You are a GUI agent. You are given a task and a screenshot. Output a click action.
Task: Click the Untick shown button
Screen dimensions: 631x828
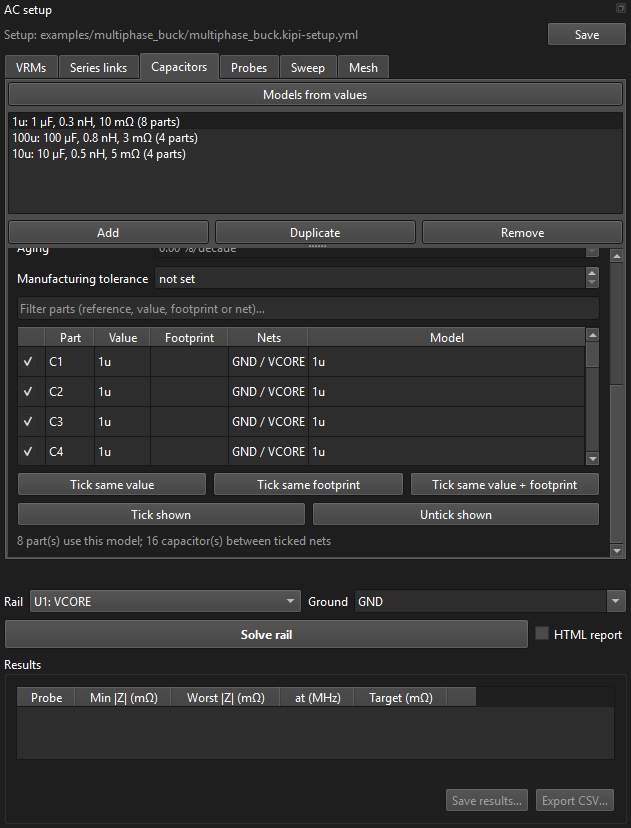(456, 514)
